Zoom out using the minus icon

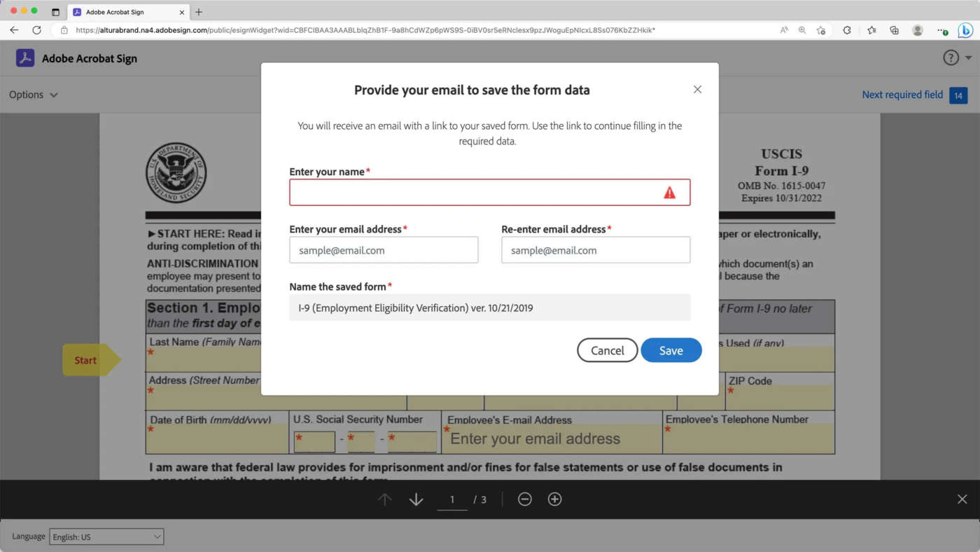click(x=524, y=499)
